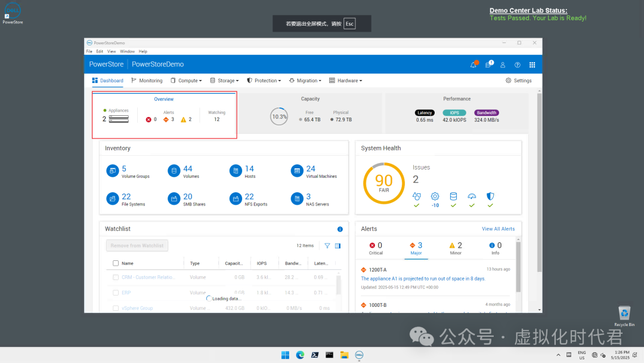Open File Explorer from taskbar
Viewport: 644px width, 363px height.
tap(344, 355)
